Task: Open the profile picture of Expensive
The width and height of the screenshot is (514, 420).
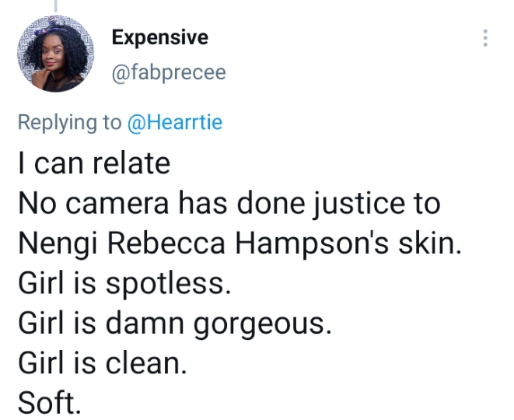Action: click(x=56, y=54)
